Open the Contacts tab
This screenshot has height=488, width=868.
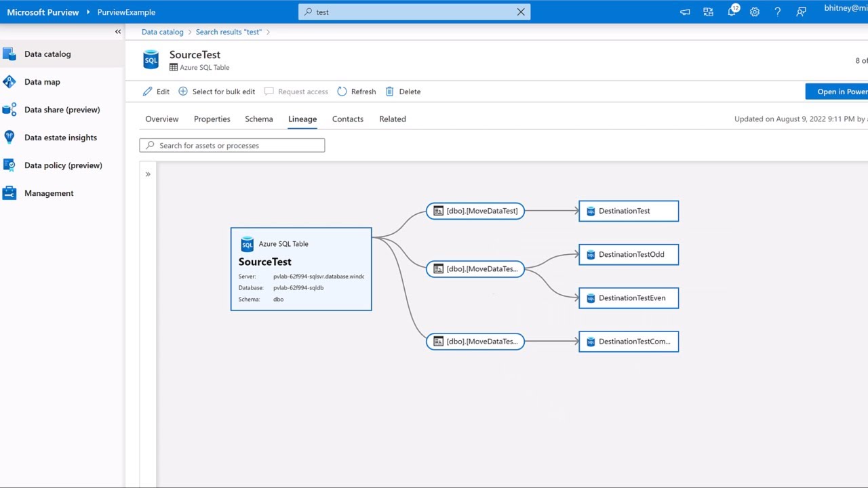coord(348,119)
